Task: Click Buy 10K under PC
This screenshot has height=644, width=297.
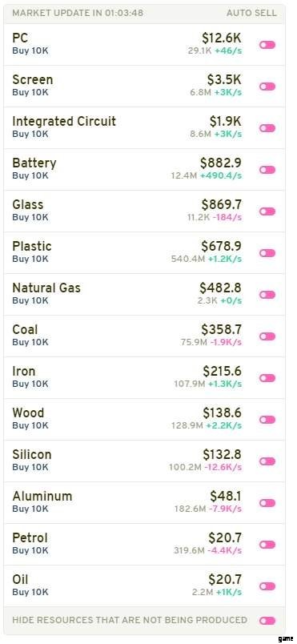Action: pyautogui.click(x=30, y=51)
